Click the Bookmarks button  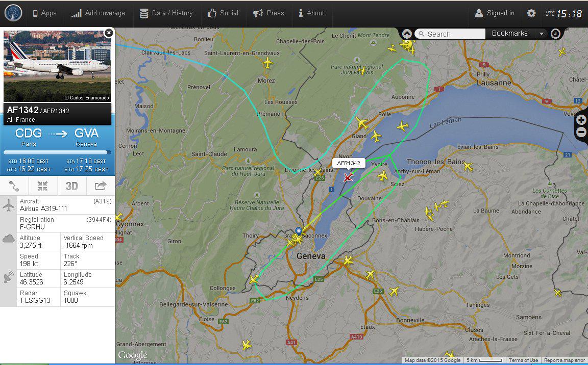coord(510,33)
